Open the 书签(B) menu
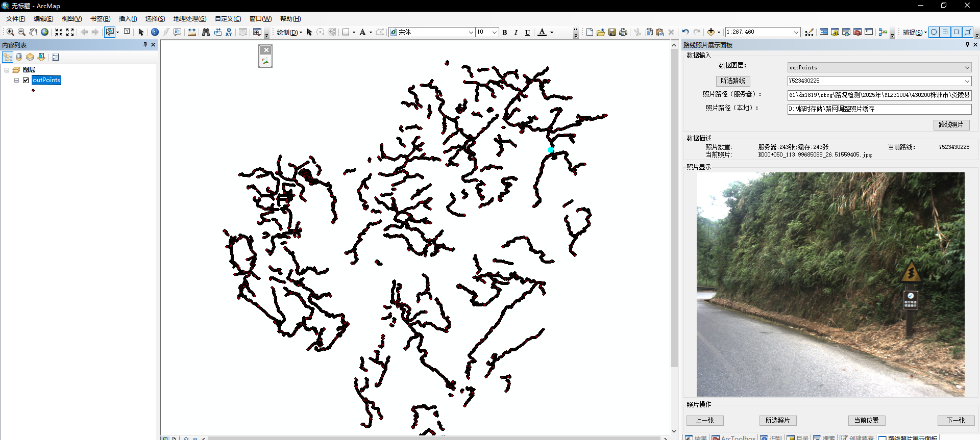Image resolution: width=980 pixels, height=440 pixels. [x=100, y=19]
